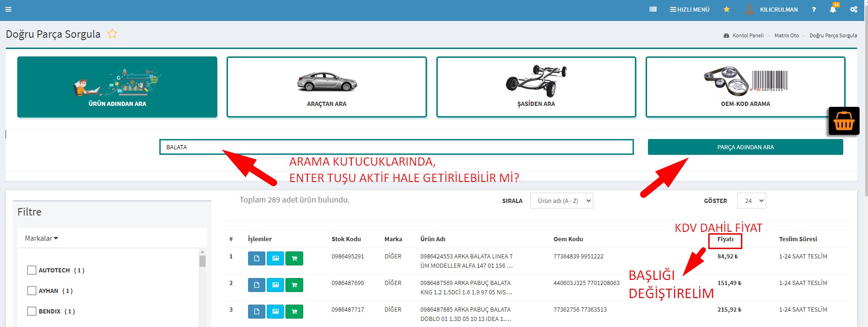Enable the BENDIX brand filter

click(x=32, y=311)
